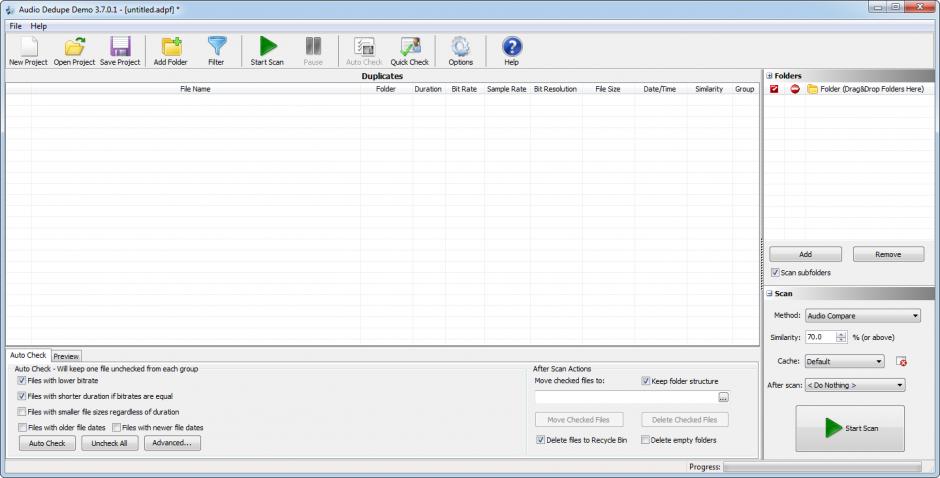Toggle Keep folder structure checkbox

click(646, 381)
